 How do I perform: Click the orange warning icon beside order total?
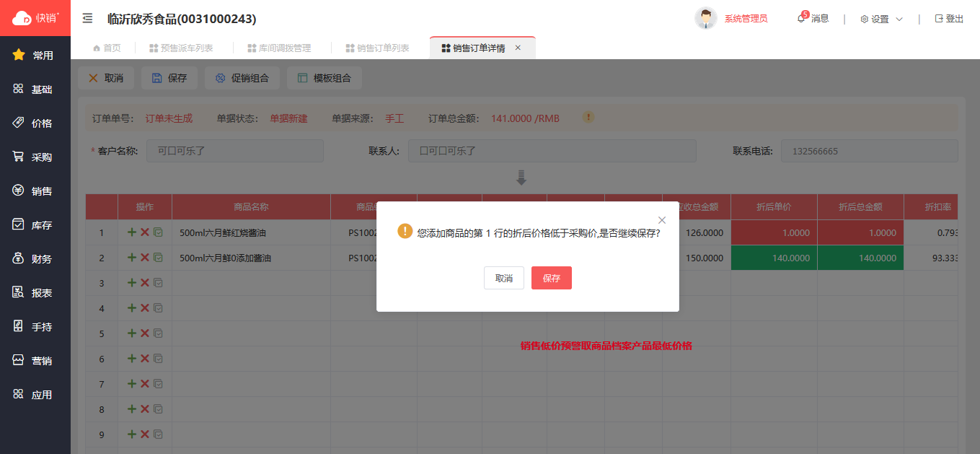(x=588, y=117)
